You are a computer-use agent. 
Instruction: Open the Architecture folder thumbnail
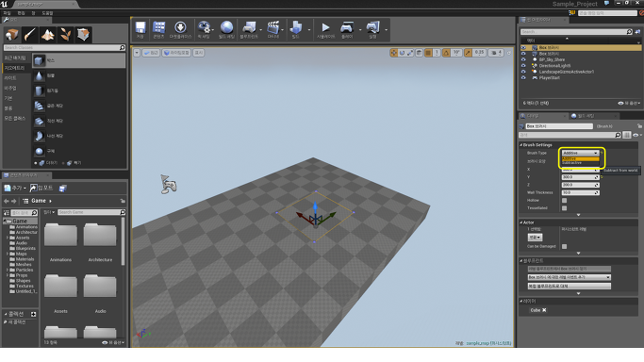pos(100,236)
